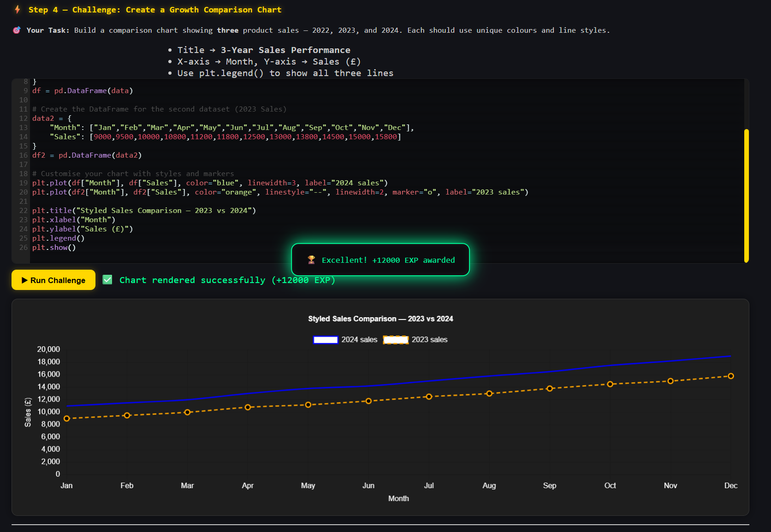Click the orange Jan data point marker
The width and height of the screenshot is (771, 532).
pos(67,419)
